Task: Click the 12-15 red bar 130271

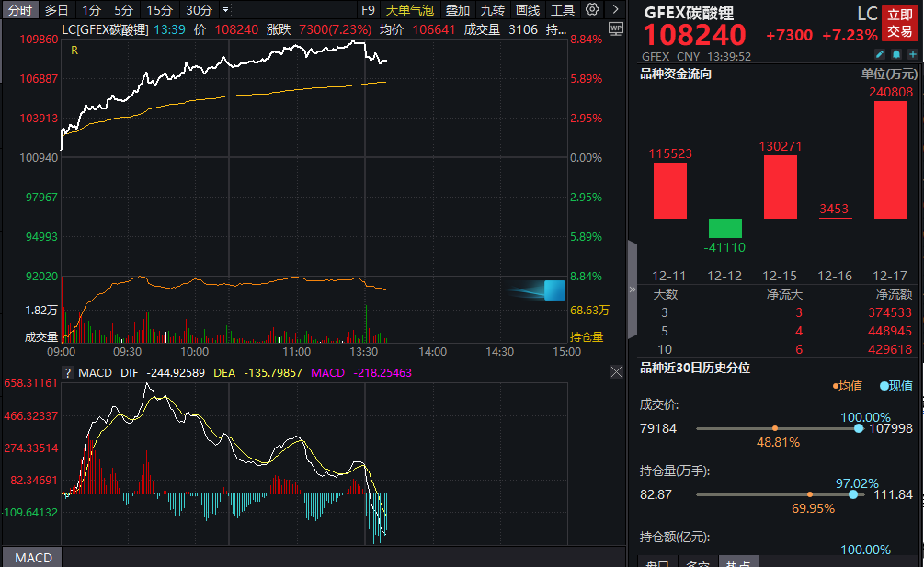Action: coord(781,187)
